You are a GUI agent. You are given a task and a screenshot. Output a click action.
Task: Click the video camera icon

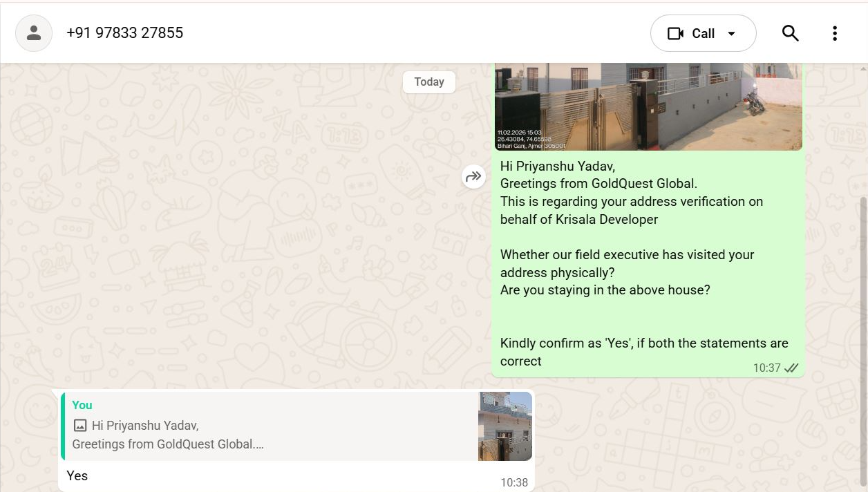pos(675,34)
